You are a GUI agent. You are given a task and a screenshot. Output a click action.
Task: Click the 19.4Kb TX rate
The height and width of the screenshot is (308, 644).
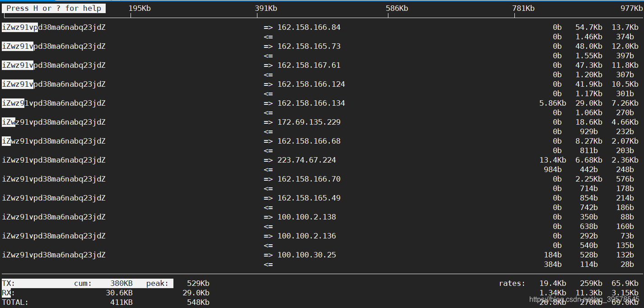click(553, 284)
